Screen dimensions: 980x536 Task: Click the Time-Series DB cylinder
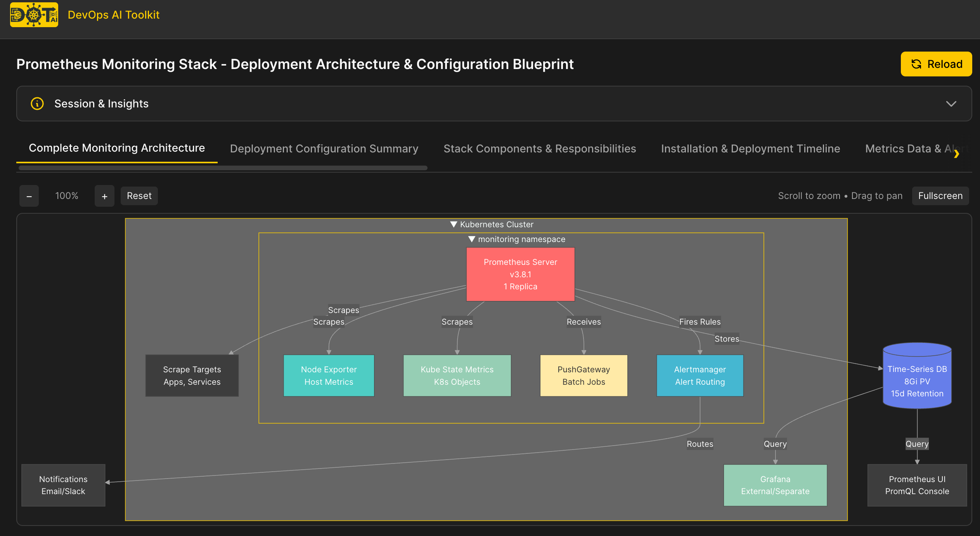[x=917, y=375]
